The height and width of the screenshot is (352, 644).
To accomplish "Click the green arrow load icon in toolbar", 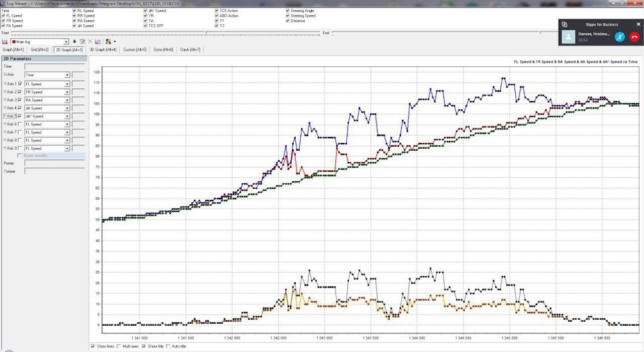I will pos(74,42).
